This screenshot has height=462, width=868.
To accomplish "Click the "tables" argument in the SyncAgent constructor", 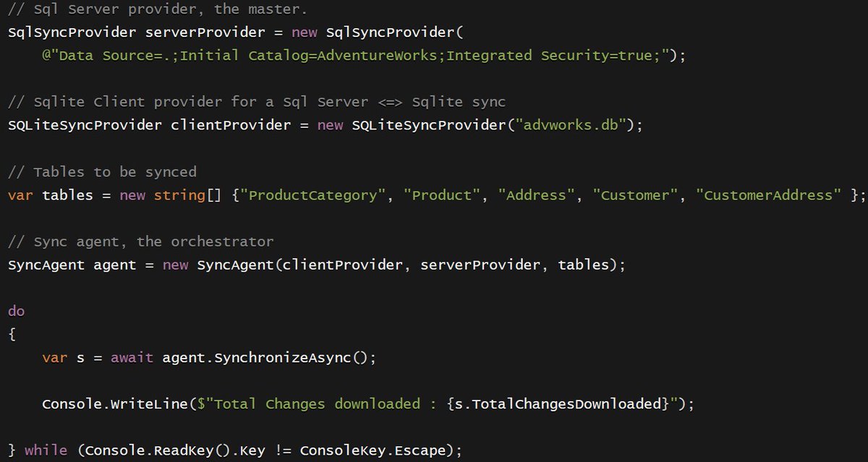I will point(583,265).
